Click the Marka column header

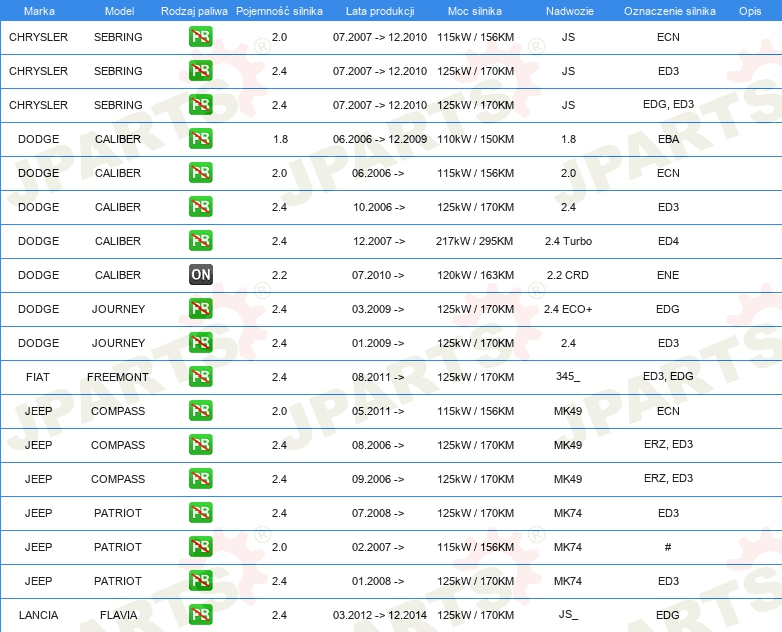(x=39, y=11)
